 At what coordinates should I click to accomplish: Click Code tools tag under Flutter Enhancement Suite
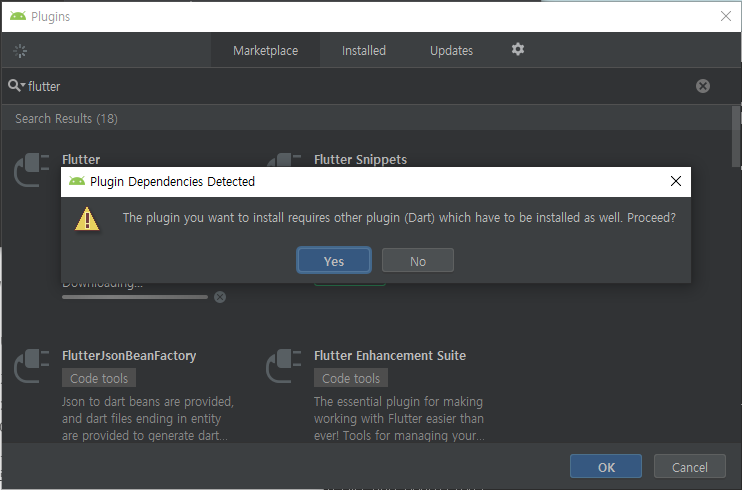click(x=351, y=378)
